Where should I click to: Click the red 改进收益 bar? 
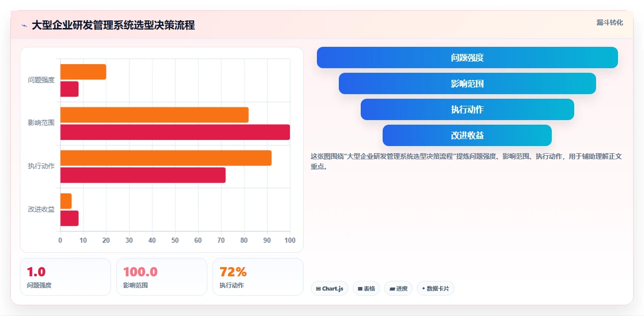pos(69,218)
